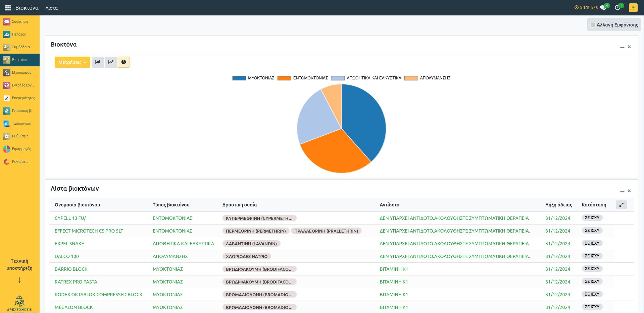Open Τιμολόγηση module in sidebar
This screenshot has width=644, height=313.
pyautogui.click(x=20, y=123)
